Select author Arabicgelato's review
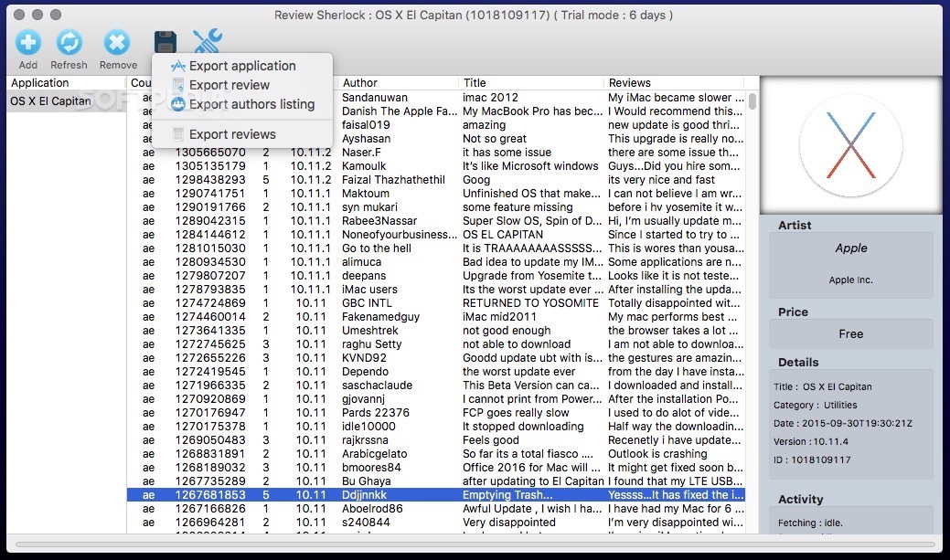950x560 pixels. point(375,454)
